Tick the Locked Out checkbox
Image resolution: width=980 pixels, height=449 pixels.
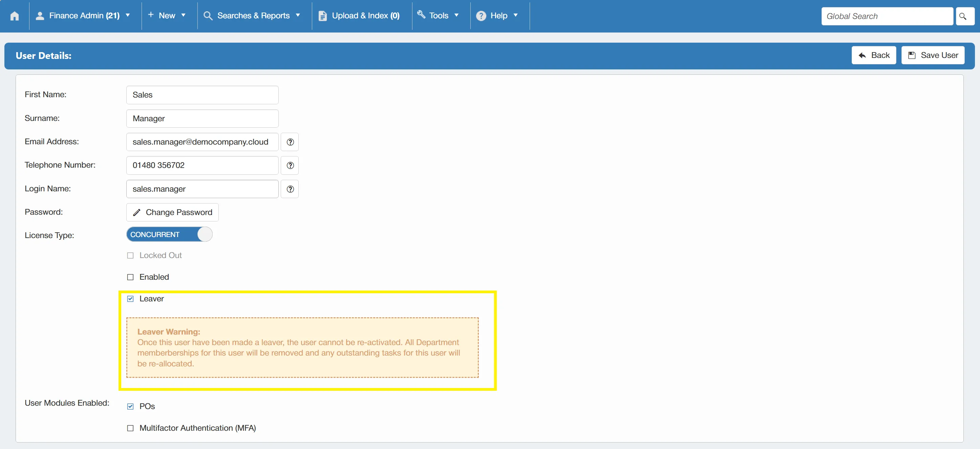(130, 255)
